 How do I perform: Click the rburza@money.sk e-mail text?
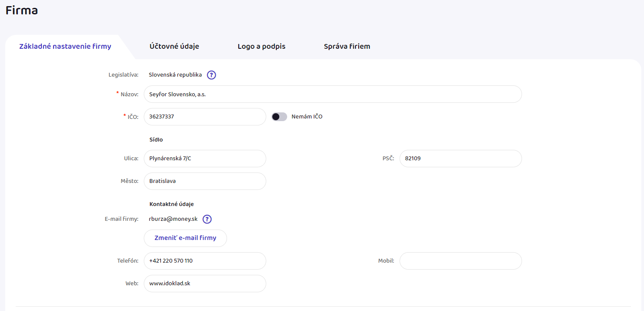click(173, 219)
